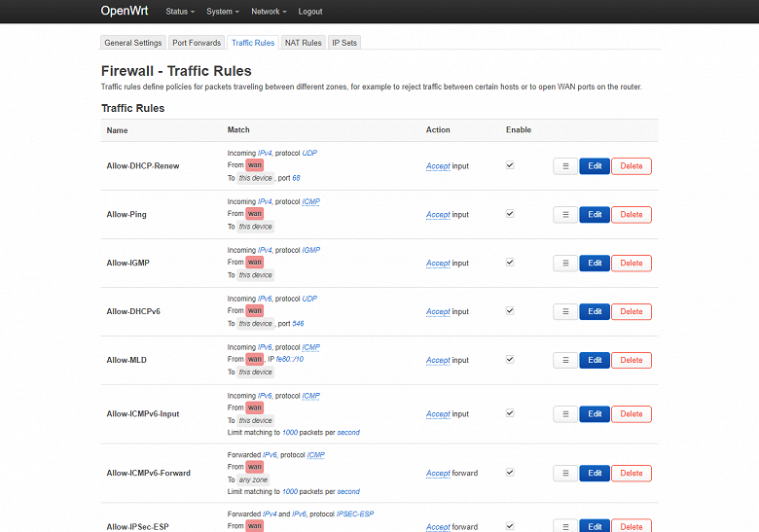Switch to the Port Forwards tab
The width and height of the screenshot is (759, 532).
[x=197, y=43]
